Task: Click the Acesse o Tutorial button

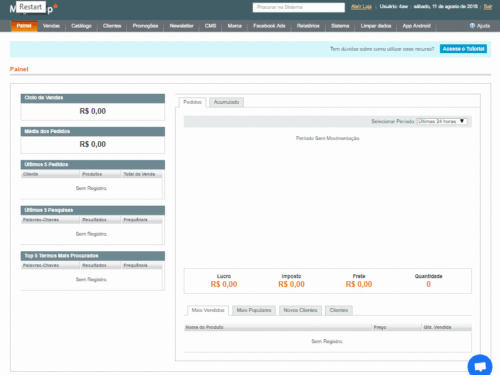Action: [463, 49]
